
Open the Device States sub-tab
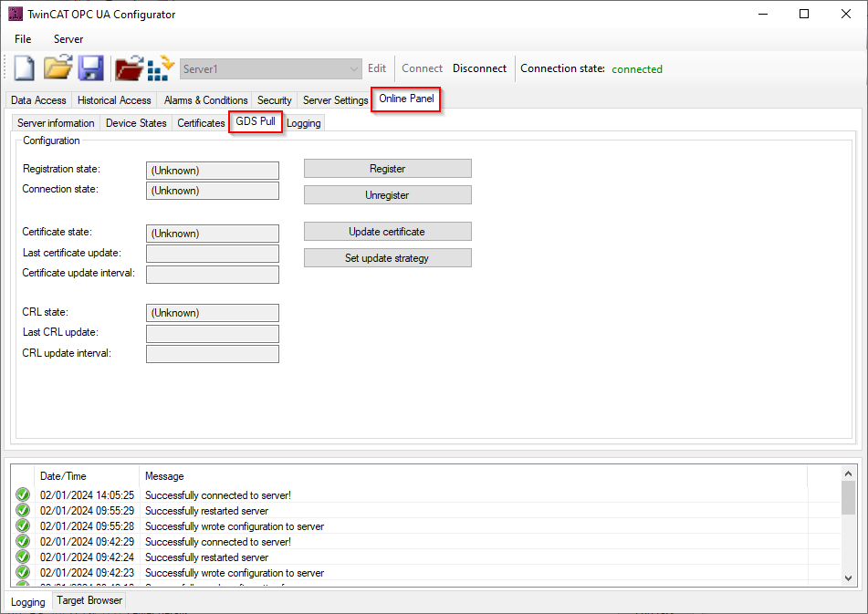136,123
